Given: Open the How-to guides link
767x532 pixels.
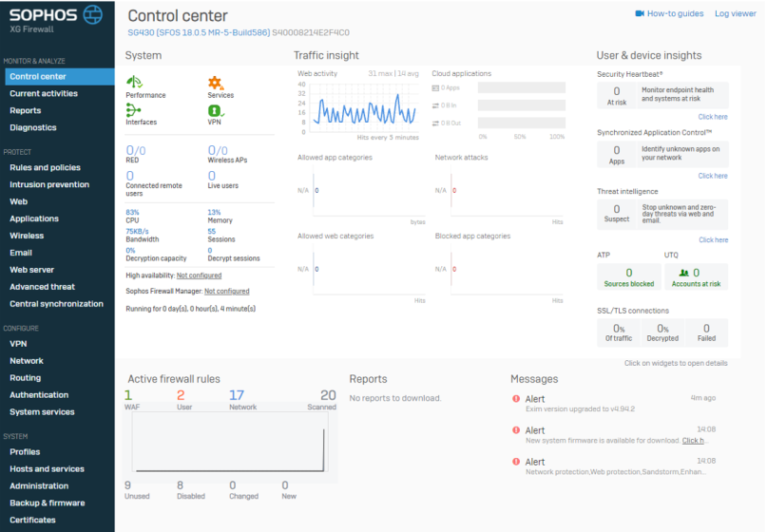Looking at the screenshot, I should [x=675, y=13].
